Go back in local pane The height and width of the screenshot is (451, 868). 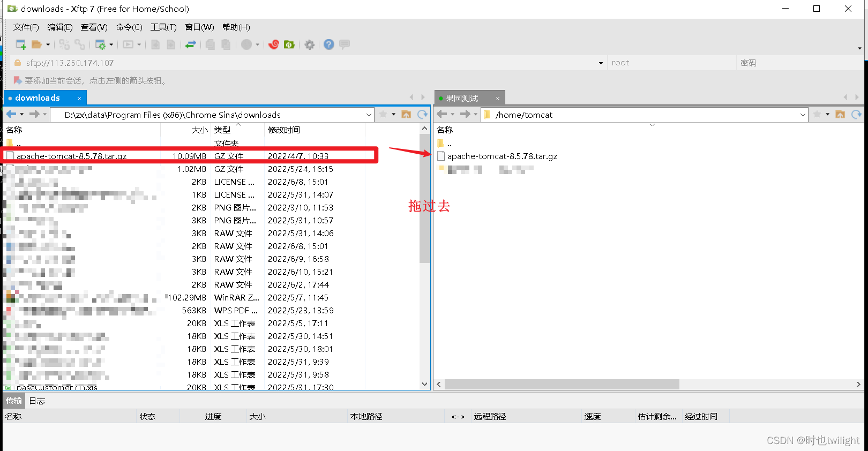(11, 114)
